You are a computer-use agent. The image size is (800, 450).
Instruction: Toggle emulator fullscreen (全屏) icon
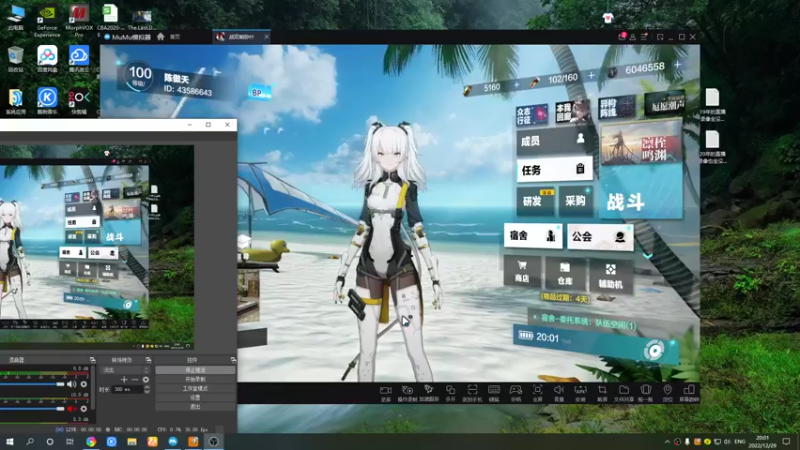[537, 393]
